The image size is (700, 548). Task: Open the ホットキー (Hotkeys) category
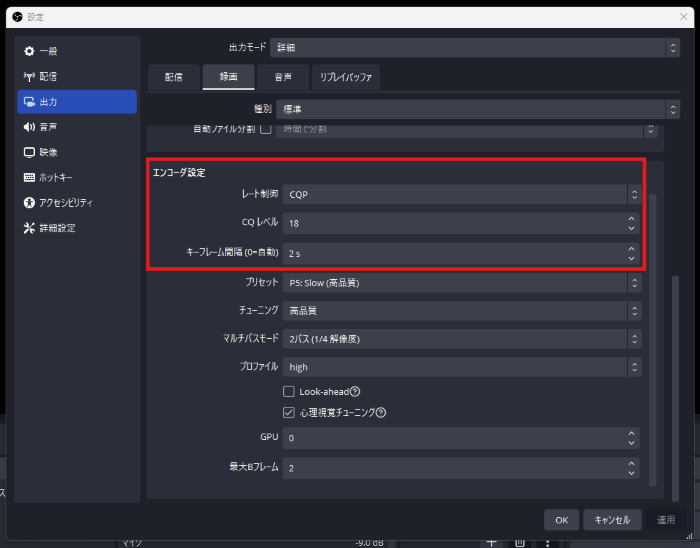coord(77,178)
